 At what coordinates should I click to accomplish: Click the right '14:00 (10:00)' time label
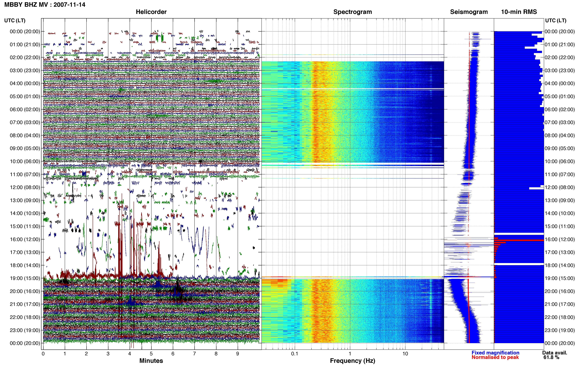pyautogui.click(x=560, y=213)
